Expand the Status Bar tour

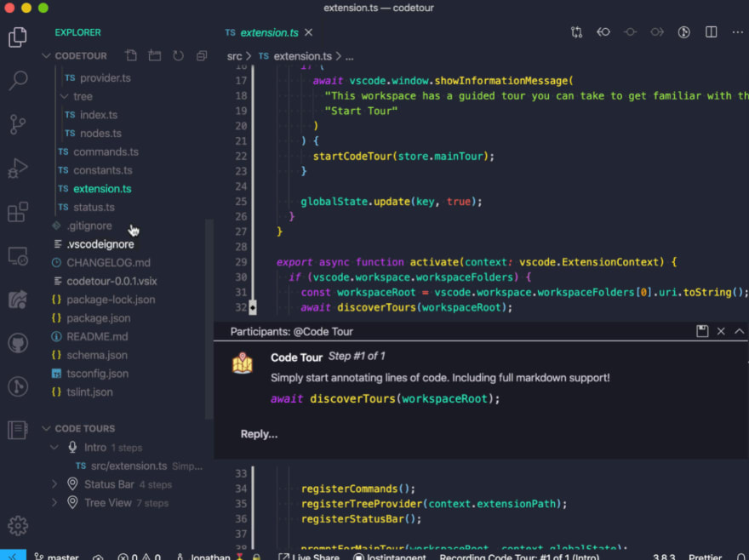pyautogui.click(x=54, y=484)
